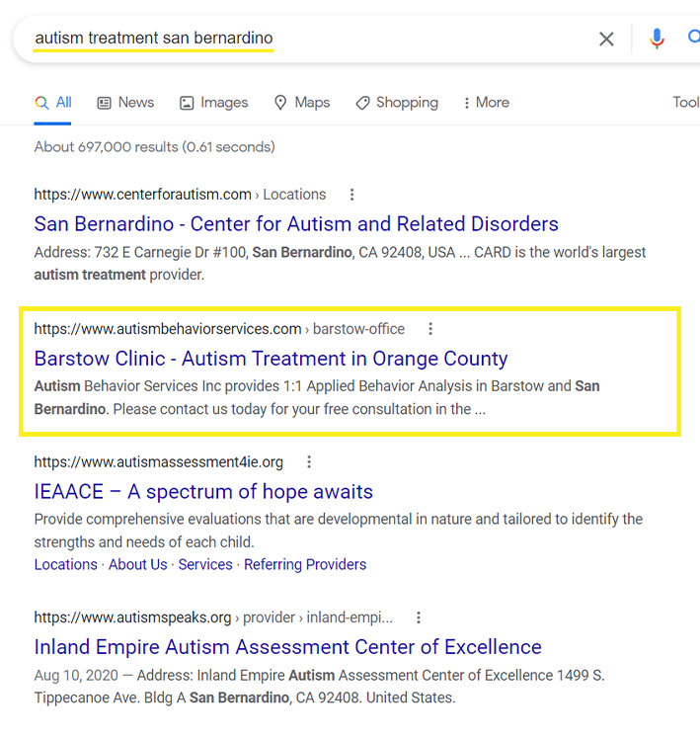Screen dimensions: 700x740
Task: Open the Locations sitelink under IEAACE
Action: click(65, 564)
